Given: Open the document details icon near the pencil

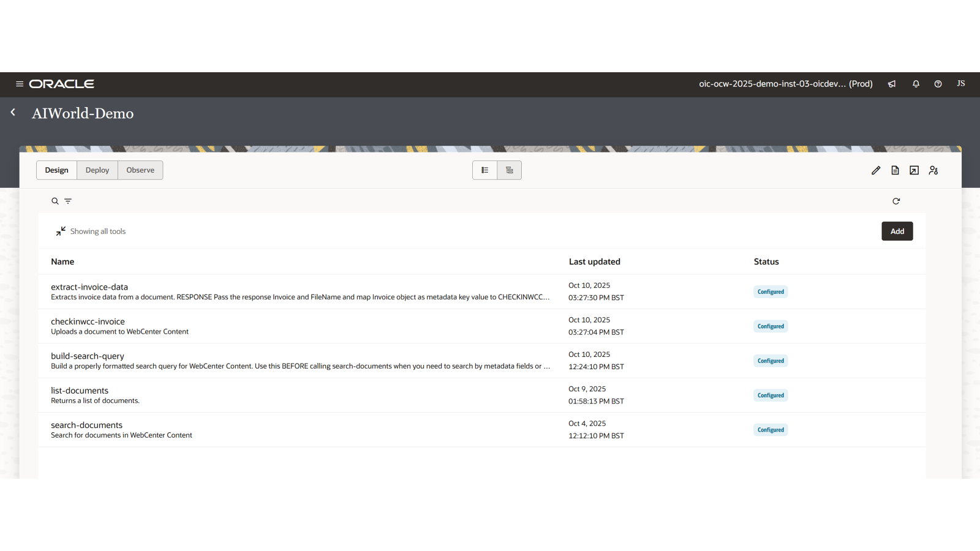Looking at the screenshot, I should (895, 170).
